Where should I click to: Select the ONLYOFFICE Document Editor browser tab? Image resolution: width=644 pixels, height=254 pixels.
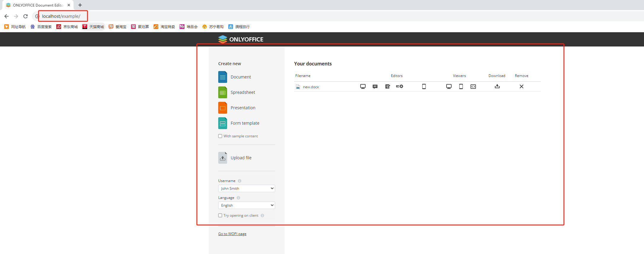coord(38,5)
